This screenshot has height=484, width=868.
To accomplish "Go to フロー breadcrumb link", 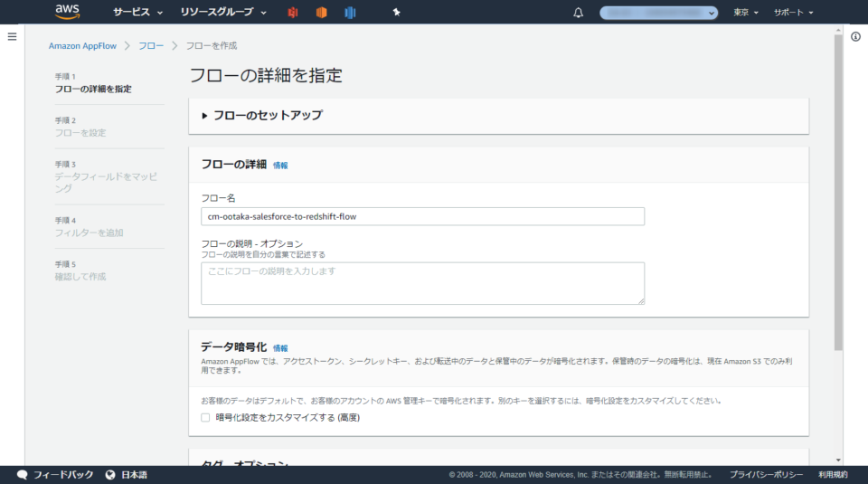I will [x=151, y=46].
